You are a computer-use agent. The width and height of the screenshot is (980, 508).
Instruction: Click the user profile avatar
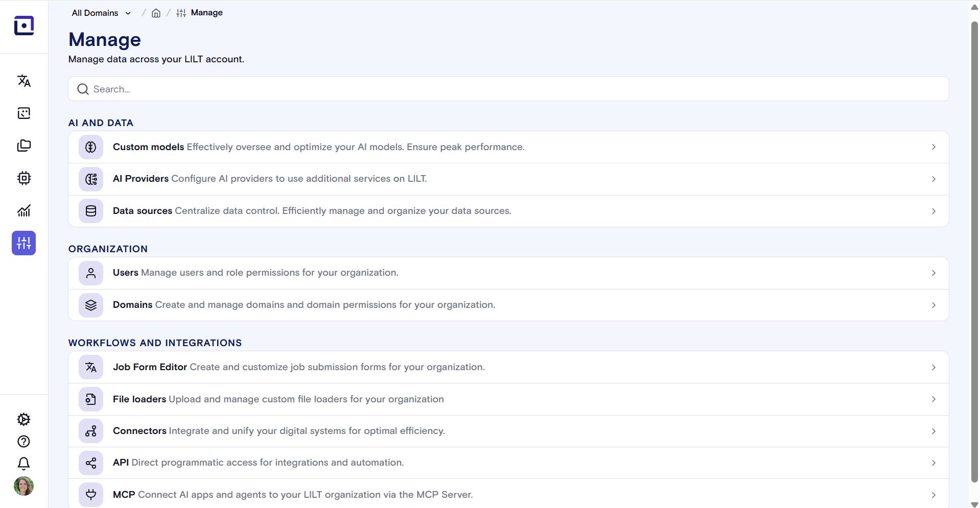pos(24,486)
